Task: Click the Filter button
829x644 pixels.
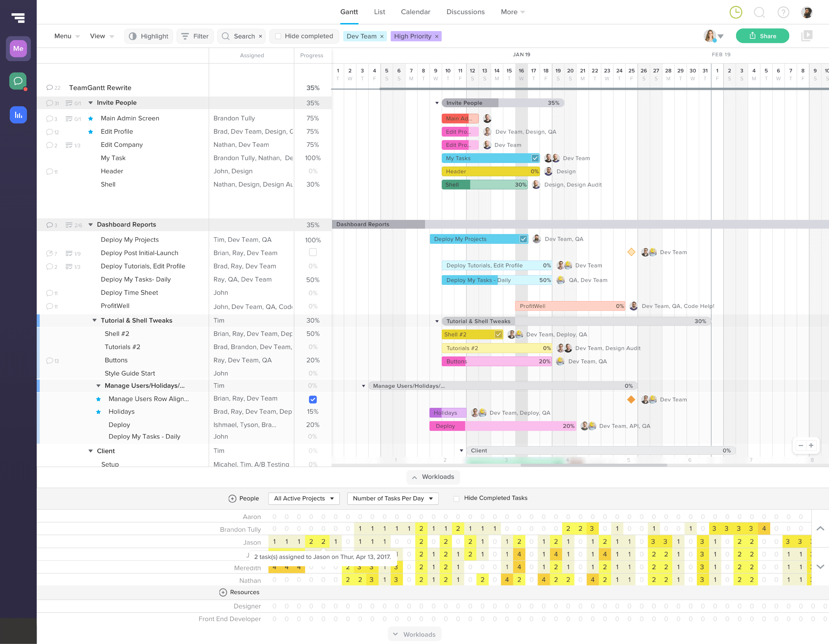Action: [x=195, y=36]
